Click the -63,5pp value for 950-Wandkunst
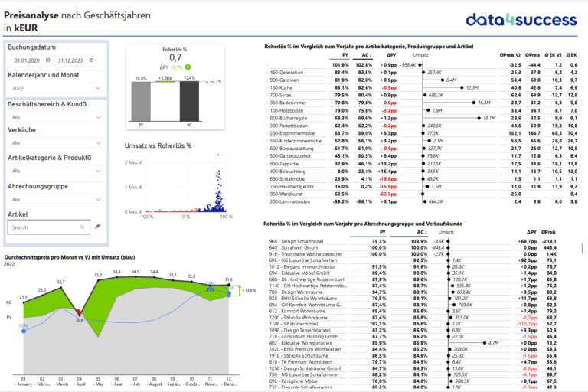 click(387, 194)
